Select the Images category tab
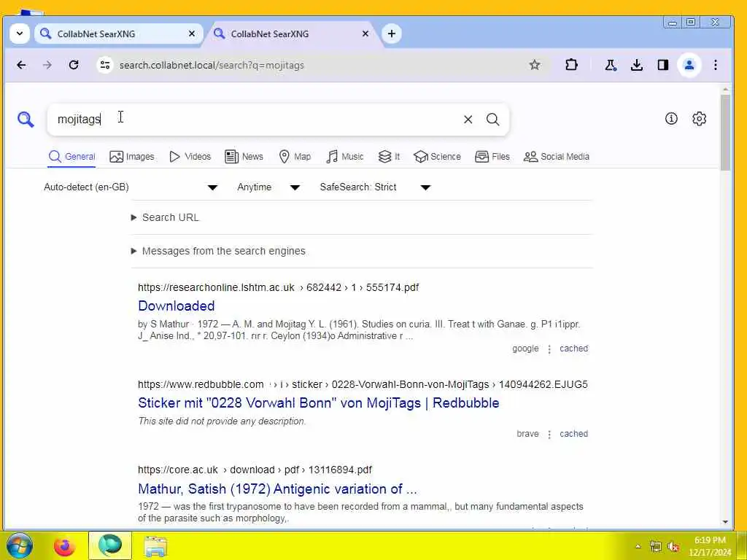The image size is (747, 560). coord(132,157)
